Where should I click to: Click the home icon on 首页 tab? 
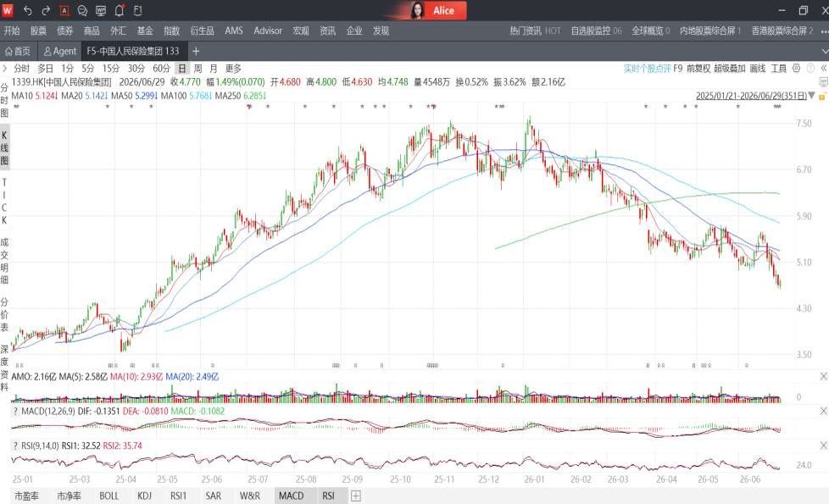8,51
